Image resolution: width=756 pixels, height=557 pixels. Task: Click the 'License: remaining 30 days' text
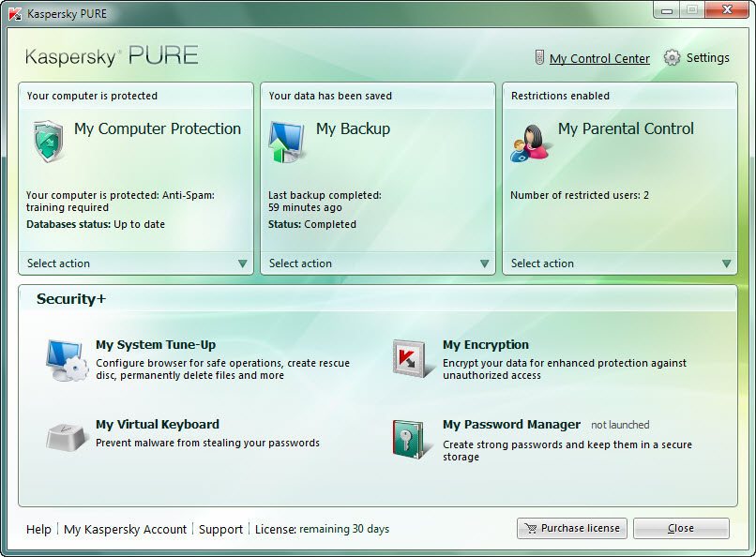coord(322,529)
